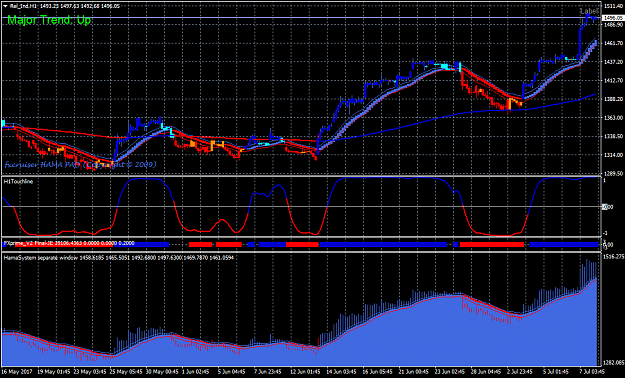Click the 30 May 00:45 time label
The image size is (625, 378).
(161, 371)
